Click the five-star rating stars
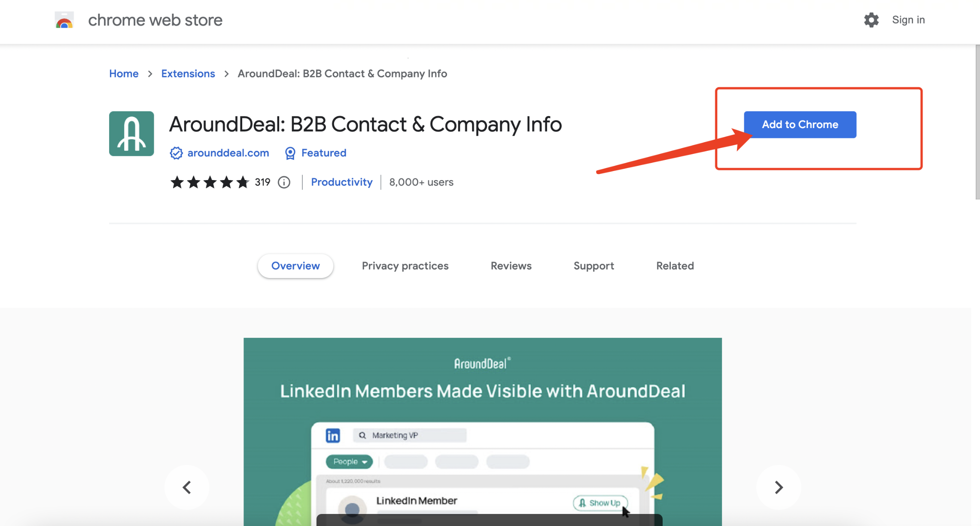The width and height of the screenshot is (980, 526). pos(210,182)
